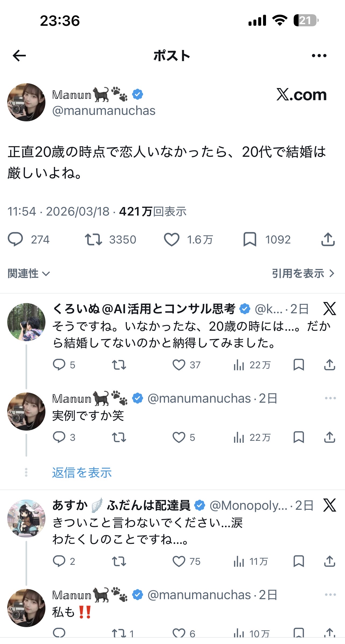Repost the main post with 3350 reposts

click(x=93, y=239)
